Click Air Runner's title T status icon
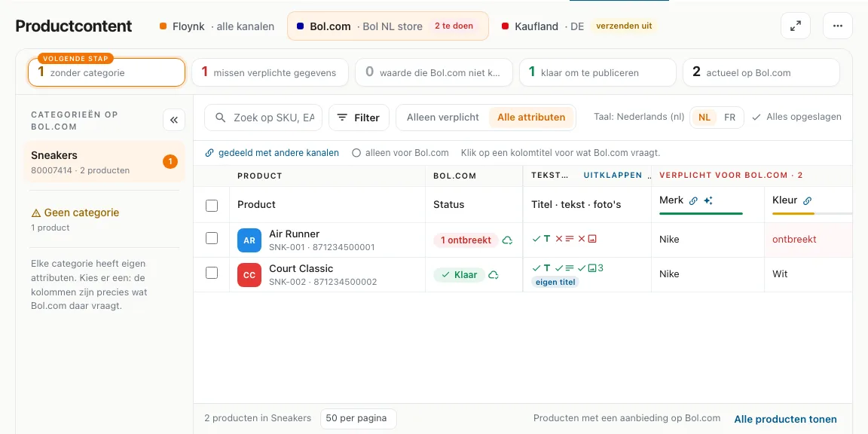Screen dimensions: 868x434 point(547,239)
